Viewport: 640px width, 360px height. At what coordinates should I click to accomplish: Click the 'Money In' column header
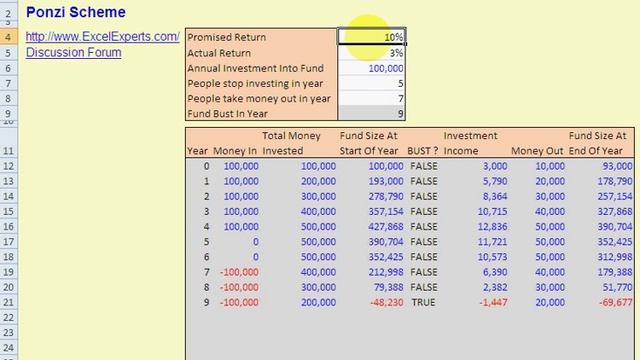click(x=235, y=151)
